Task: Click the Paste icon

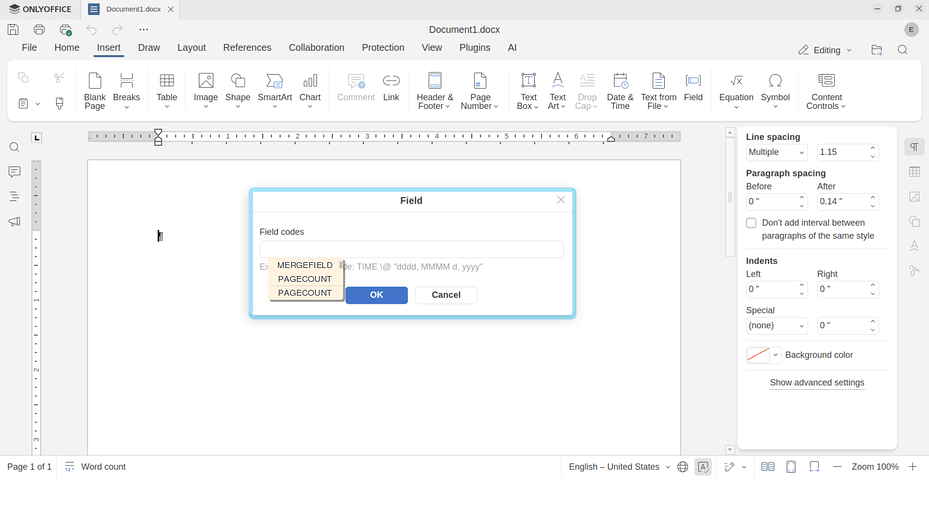Action: (23, 104)
